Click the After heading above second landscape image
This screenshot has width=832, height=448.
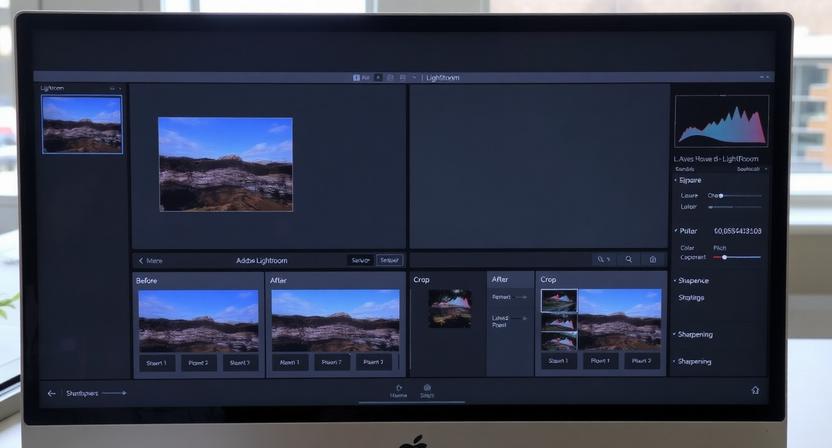click(278, 280)
